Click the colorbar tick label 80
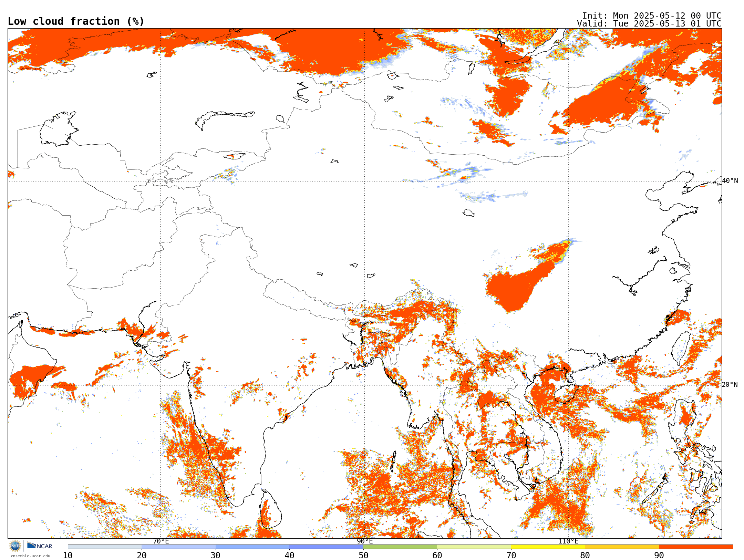744x560 pixels. (585, 556)
